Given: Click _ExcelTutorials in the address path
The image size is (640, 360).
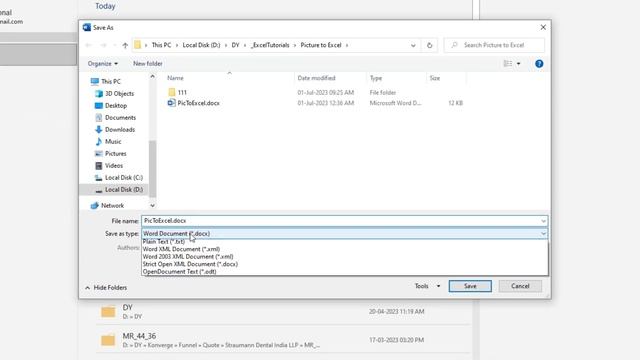Looking at the screenshot, I should 270,45.
